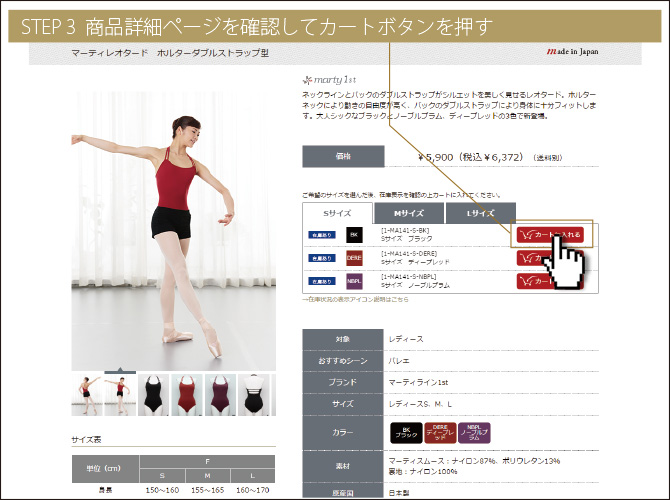Screen dimensions: 670x500
Task: Click the バレエ value text
Action: 399,361
